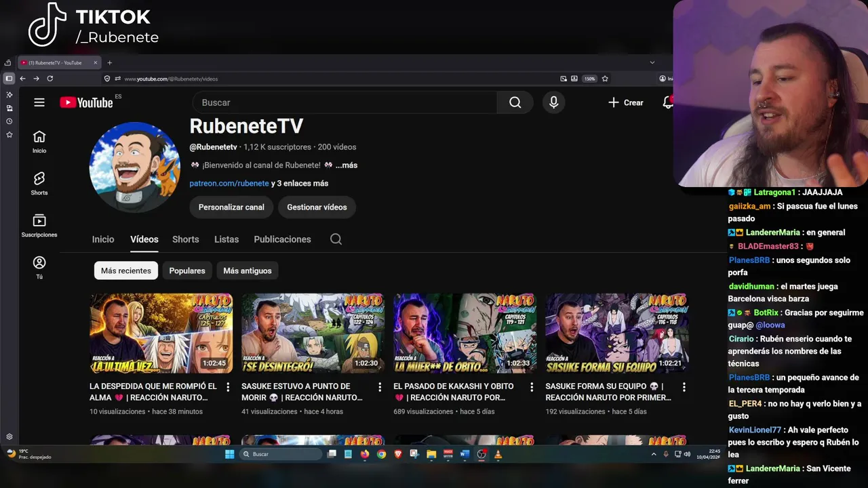Switch to the Inicio channel tab

coord(103,239)
